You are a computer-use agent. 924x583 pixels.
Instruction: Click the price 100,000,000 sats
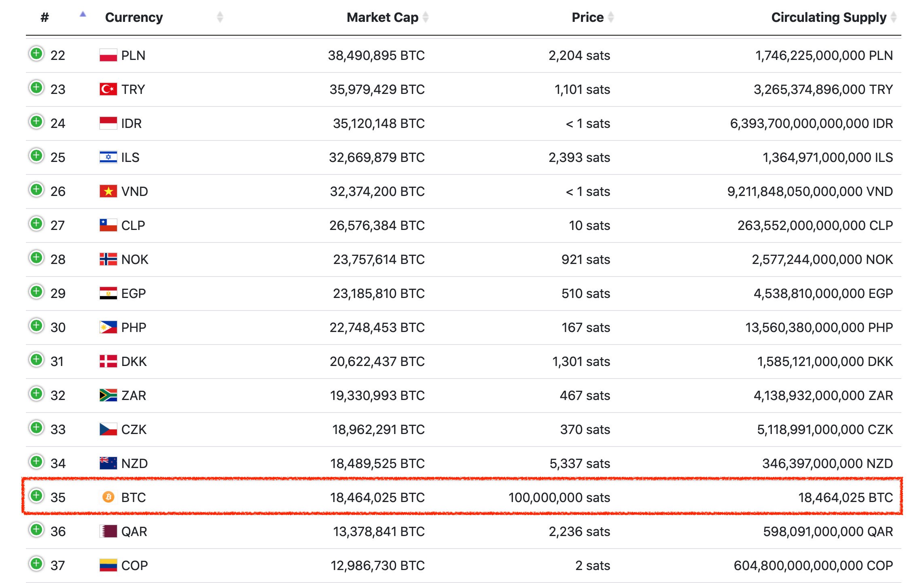tap(559, 498)
